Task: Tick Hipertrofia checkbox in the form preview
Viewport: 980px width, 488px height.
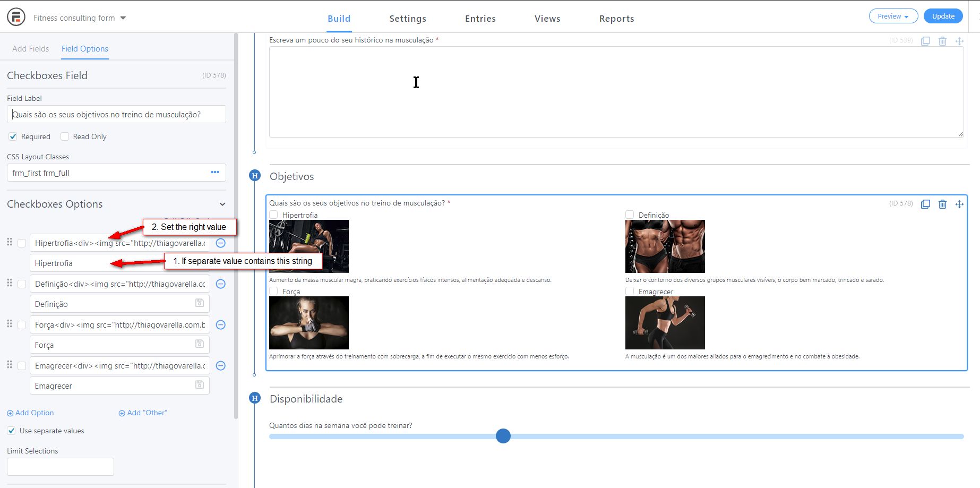Action: [x=273, y=215]
